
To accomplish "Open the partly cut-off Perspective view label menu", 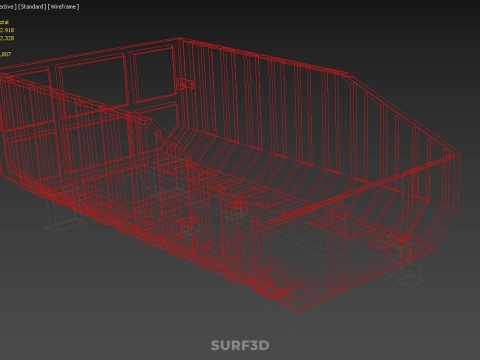I will pyautogui.click(x=7, y=7).
